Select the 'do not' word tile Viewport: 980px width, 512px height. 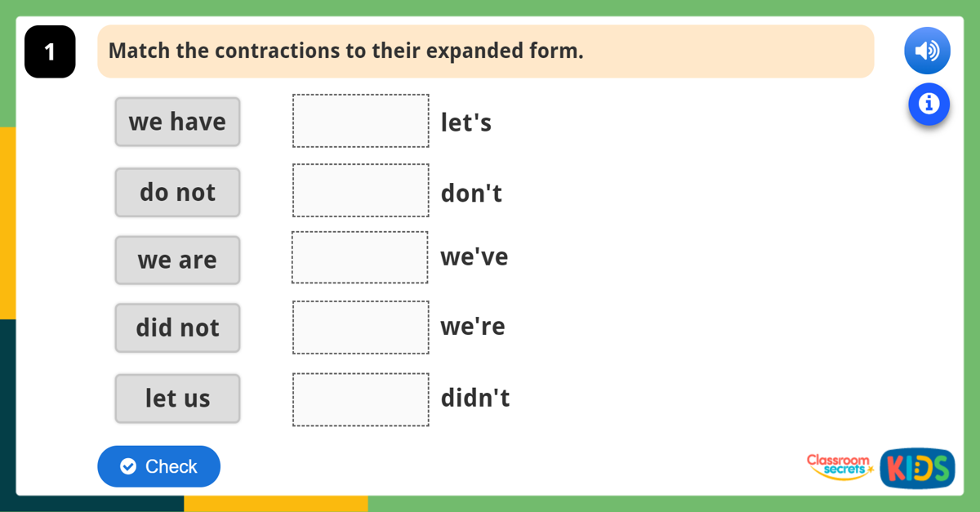(x=177, y=193)
